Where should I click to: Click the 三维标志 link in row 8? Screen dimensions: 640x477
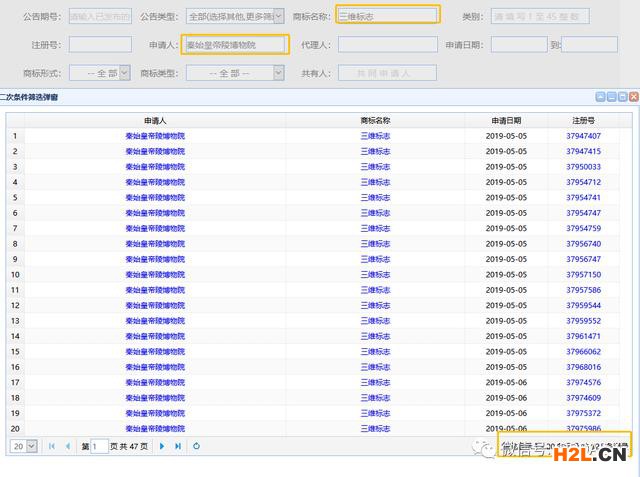[375, 244]
